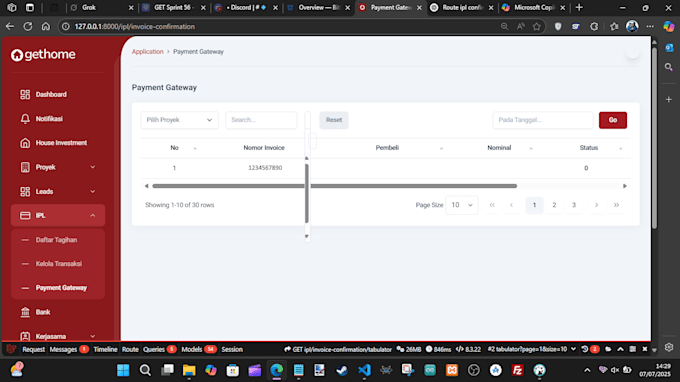Go to page 2
The width and height of the screenshot is (680, 382).
pyautogui.click(x=554, y=205)
